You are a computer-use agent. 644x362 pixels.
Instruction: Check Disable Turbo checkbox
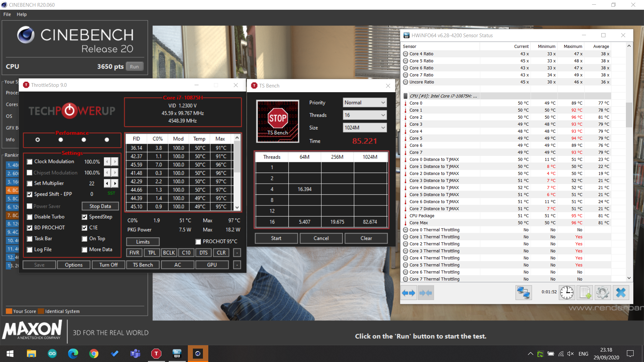click(30, 217)
